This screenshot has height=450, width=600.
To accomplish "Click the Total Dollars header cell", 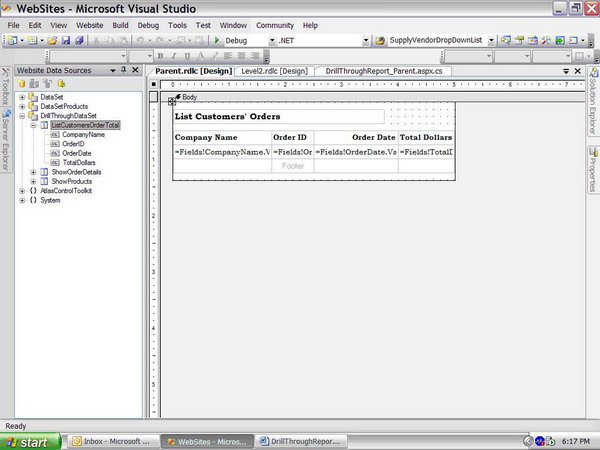I will [426, 137].
